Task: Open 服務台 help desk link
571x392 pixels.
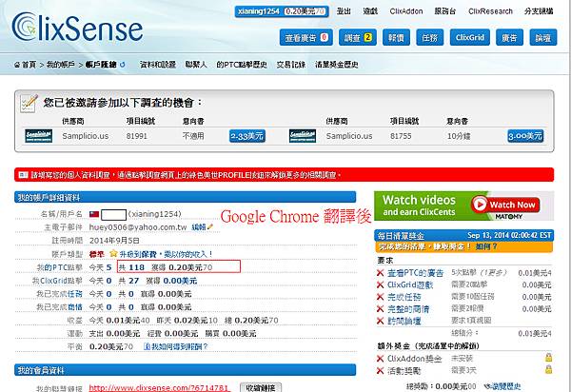Action: (x=445, y=11)
